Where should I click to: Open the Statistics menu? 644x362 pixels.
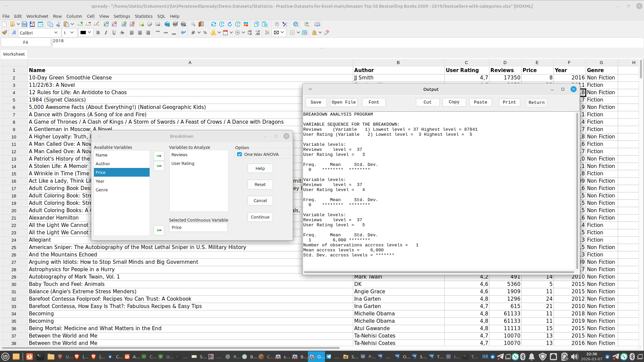click(143, 16)
